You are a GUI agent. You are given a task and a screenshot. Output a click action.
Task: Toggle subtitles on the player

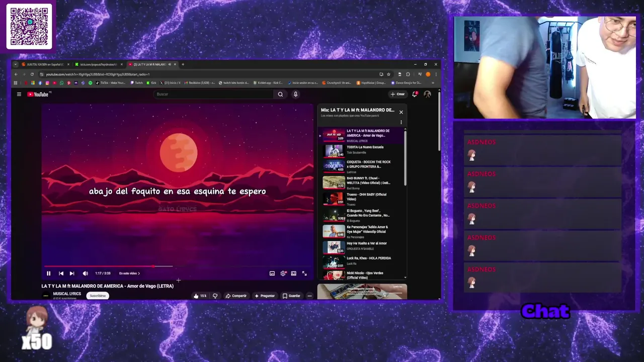tap(272, 274)
